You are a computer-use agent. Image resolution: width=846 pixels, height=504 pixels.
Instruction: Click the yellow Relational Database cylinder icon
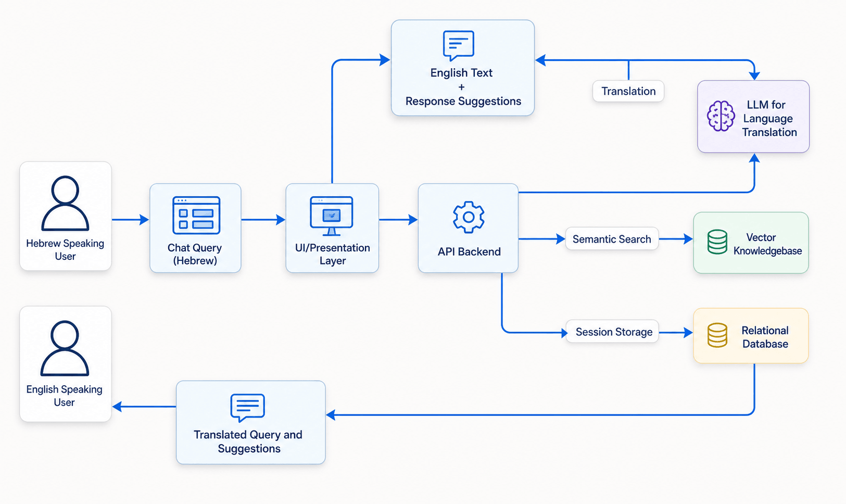(717, 335)
